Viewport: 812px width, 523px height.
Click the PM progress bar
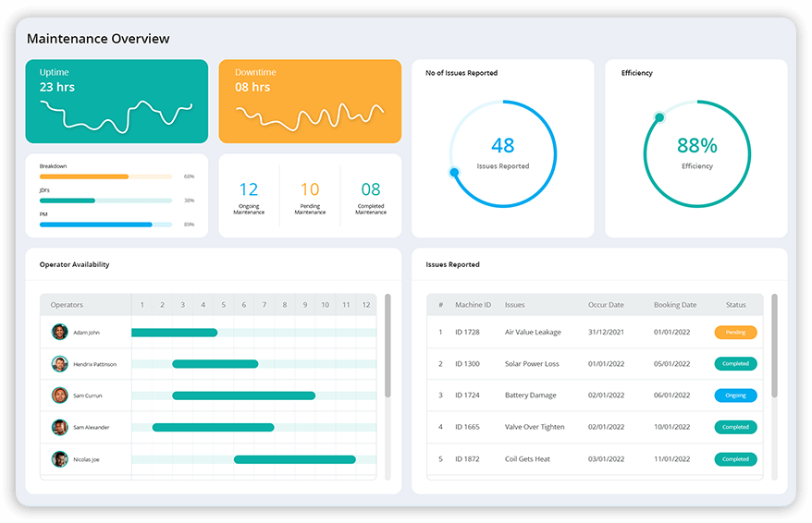click(105, 224)
